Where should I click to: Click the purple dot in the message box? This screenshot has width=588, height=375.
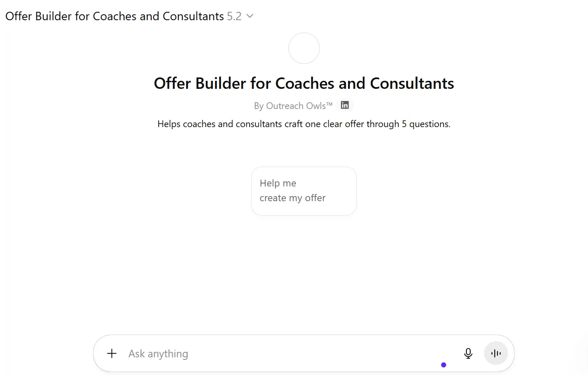pyautogui.click(x=444, y=365)
